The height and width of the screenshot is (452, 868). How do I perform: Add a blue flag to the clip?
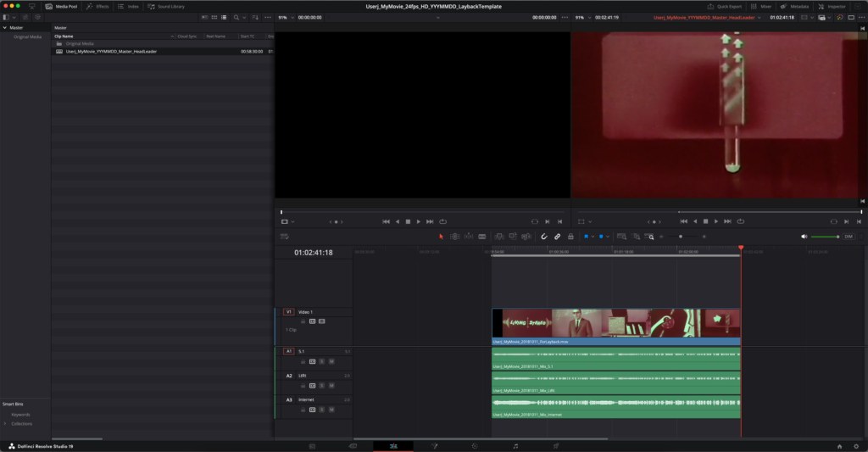587,237
